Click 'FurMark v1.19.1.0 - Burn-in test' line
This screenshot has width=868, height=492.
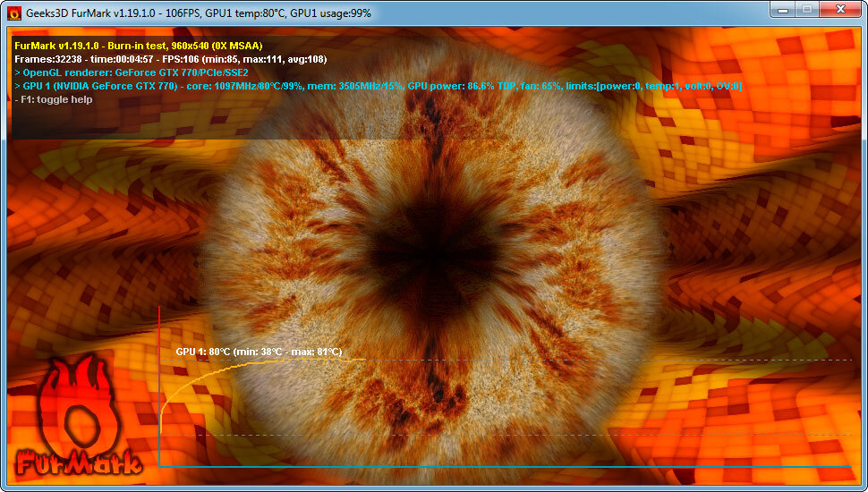[139, 46]
